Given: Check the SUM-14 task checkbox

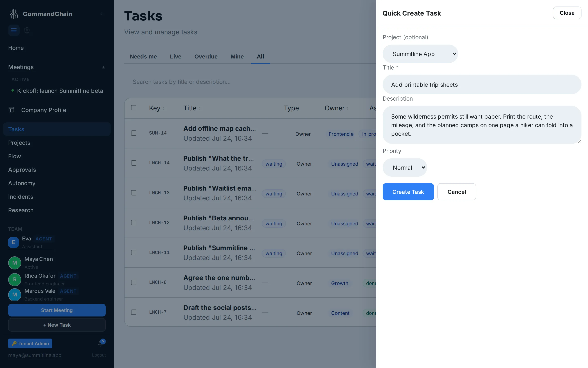Looking at the screenshot, I should [x=134, y=133].
